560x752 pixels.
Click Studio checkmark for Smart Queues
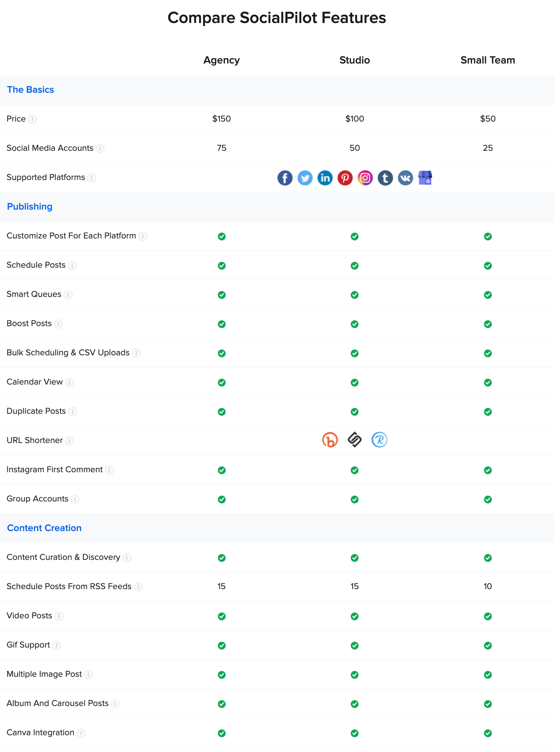[x=355, y=295]
